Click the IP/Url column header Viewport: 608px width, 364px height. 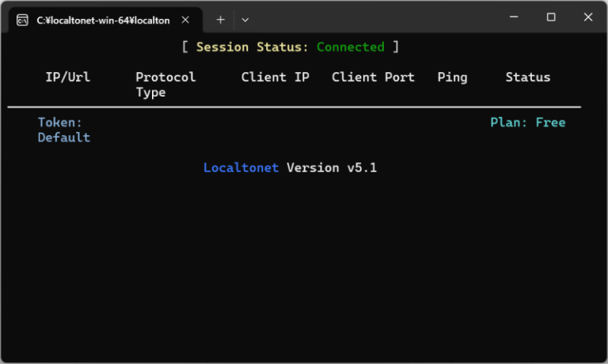point(68,77)
